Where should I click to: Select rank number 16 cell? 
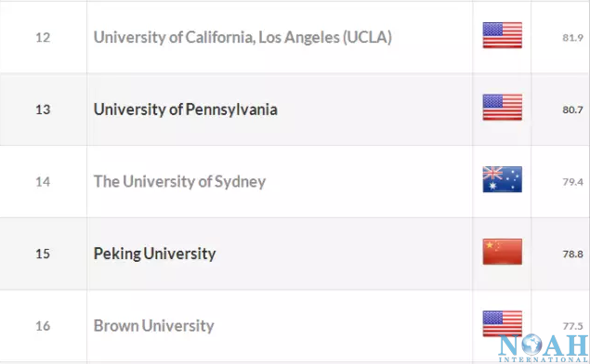(43, 326)
